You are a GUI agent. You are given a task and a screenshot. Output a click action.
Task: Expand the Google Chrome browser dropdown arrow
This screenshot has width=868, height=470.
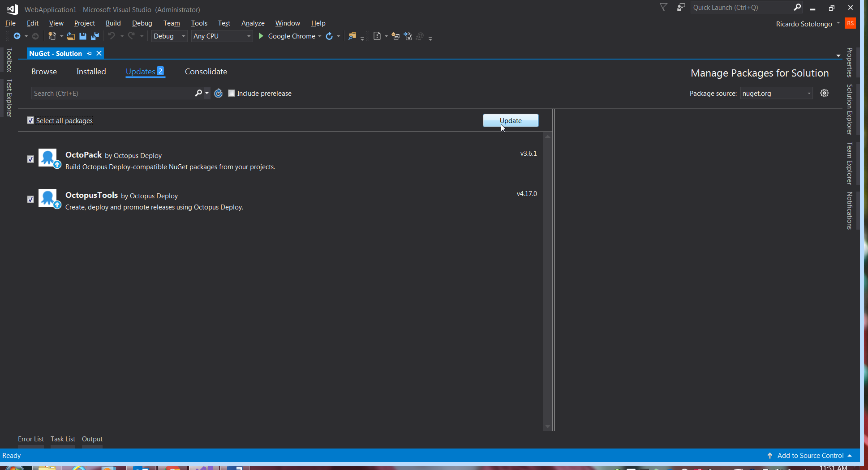320,36
